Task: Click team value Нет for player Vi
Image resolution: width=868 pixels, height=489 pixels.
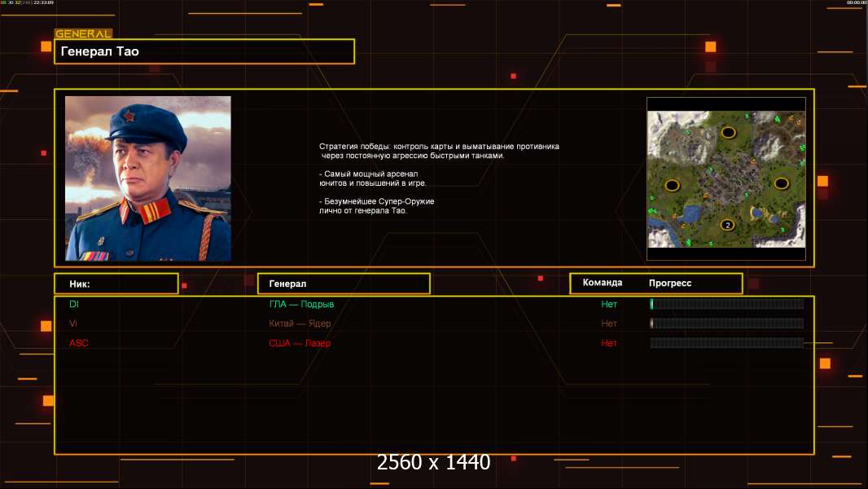Action: point(609,324)
